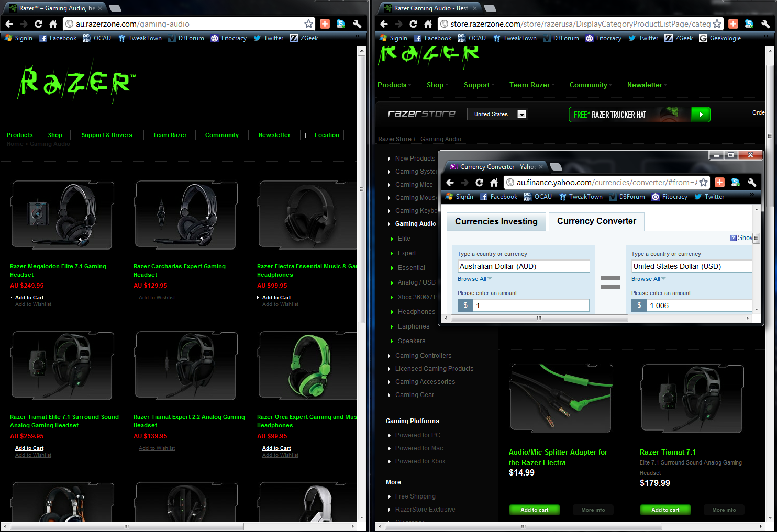The image size is (777, 532).
Task: Click the Location icon in Razer navigation
Action: pyautogui.click(x=309, y=135)
